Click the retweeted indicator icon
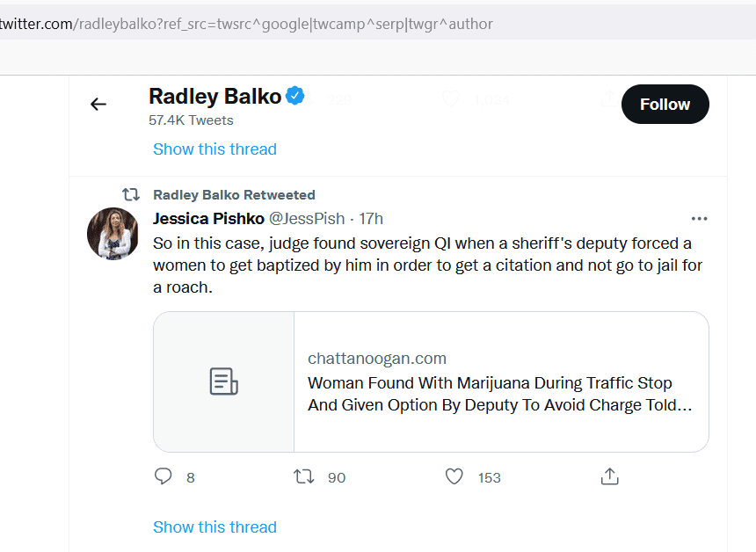Screen dimensions: 756x552 tap(131, 194)
